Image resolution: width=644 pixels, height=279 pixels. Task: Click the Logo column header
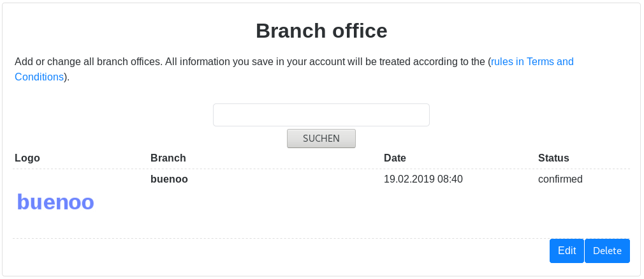(27, 158)
